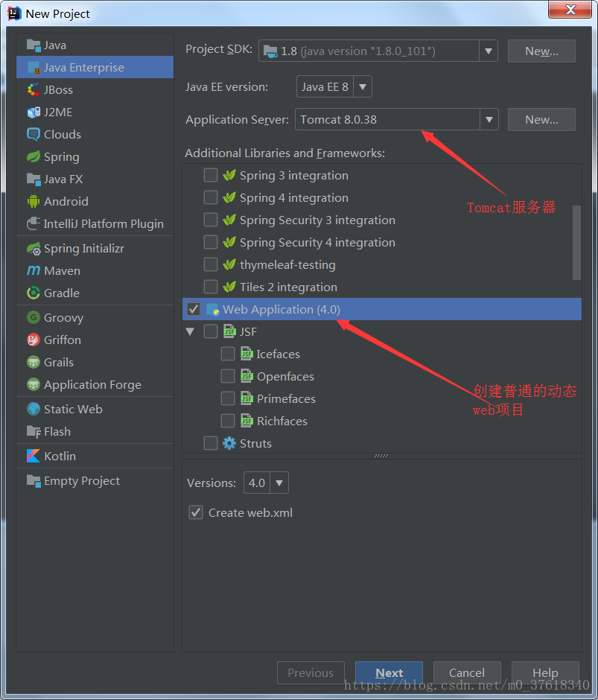This screenshot has width=598, height=700.
Task: Enable the Struts checkbox
Action: [x=211, y=443]
